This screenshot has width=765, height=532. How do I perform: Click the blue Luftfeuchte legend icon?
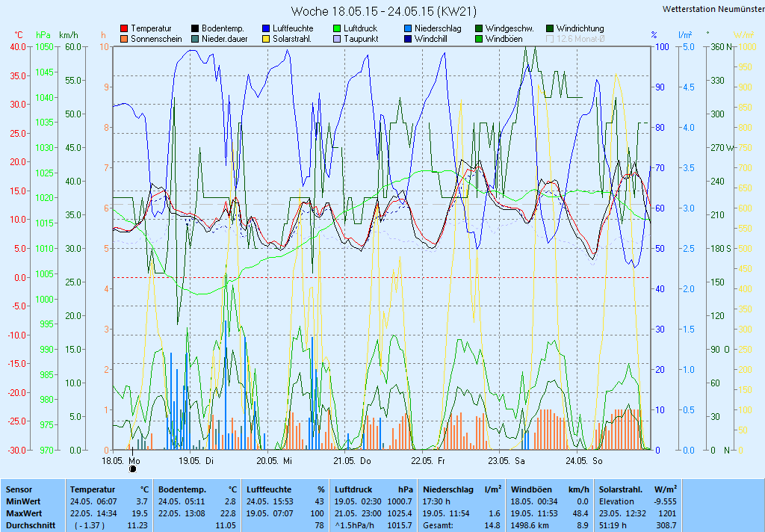click(266, 28)
